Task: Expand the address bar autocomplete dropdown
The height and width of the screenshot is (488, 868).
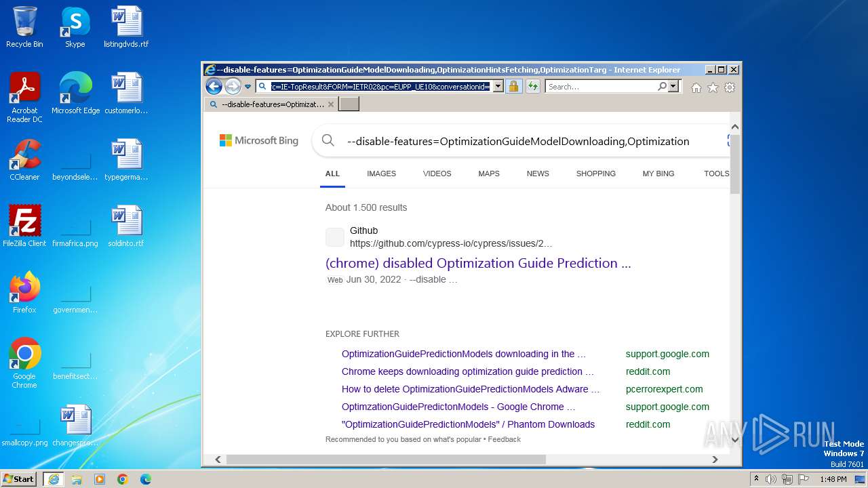Action: tap(498, 87)
